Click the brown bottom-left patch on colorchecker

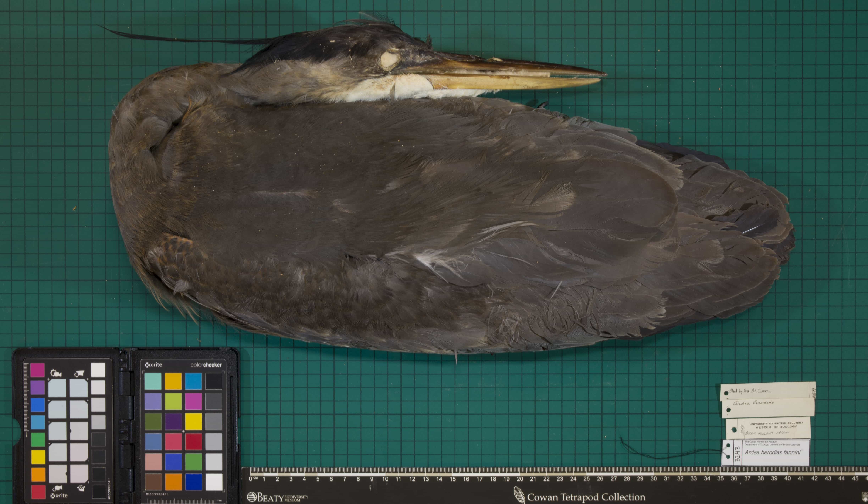coord(153,482)
